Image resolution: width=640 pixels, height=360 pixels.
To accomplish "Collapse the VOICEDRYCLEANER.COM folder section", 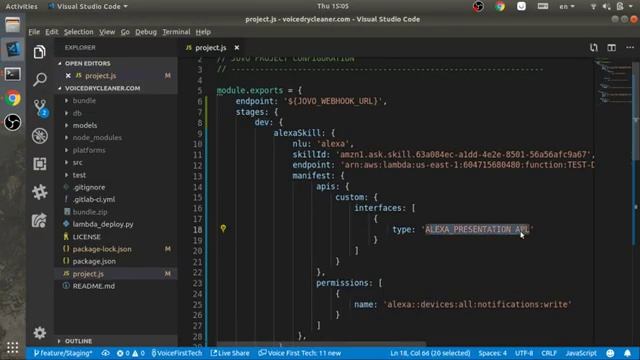I will (100, 88).
